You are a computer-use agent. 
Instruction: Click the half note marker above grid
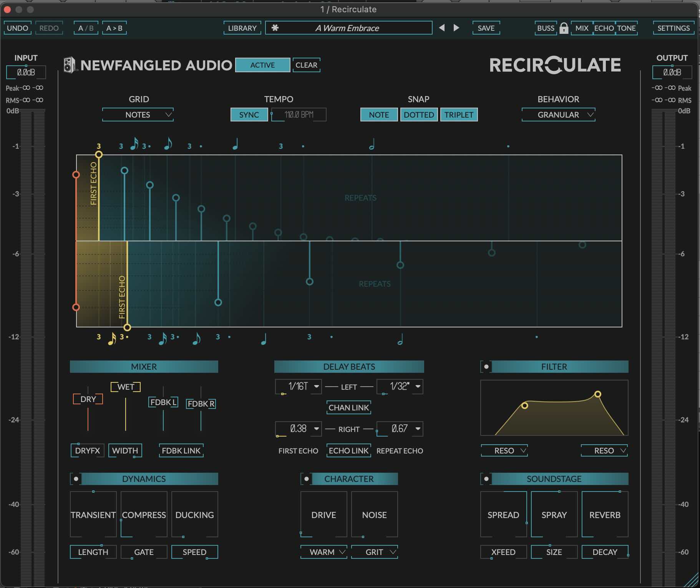(372, 145)
